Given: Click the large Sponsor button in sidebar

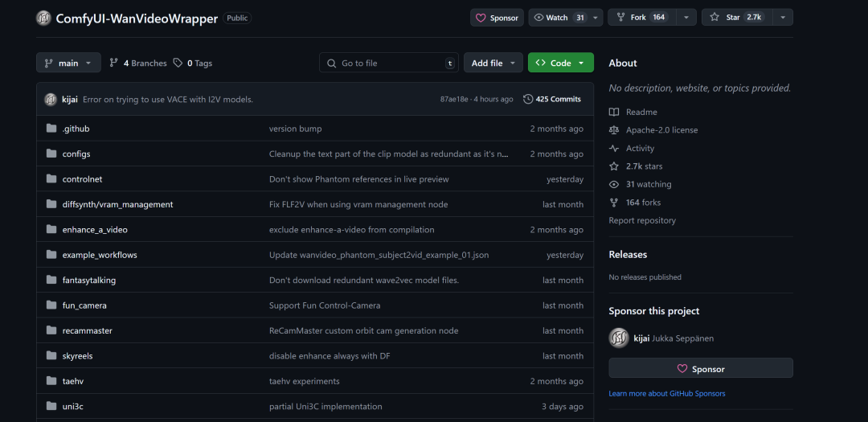Looking at the screenshot, I should pos(701,368).
